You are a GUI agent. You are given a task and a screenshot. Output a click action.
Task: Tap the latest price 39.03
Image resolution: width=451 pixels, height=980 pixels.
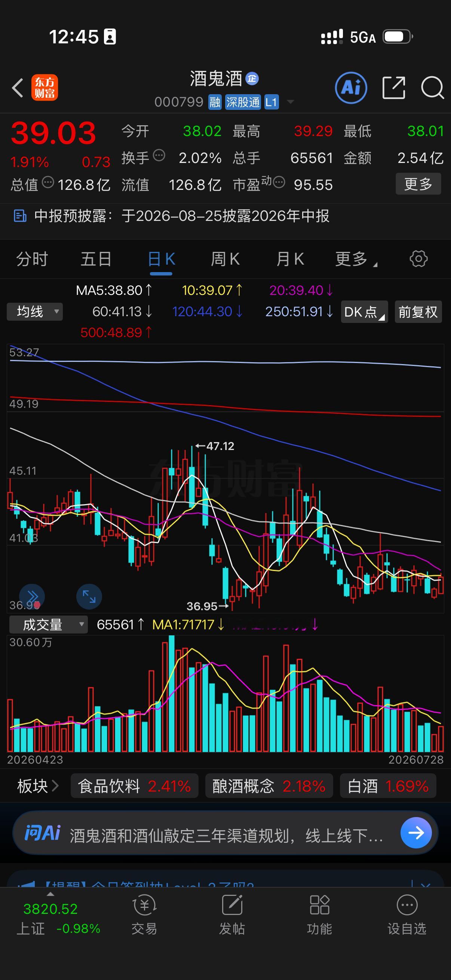[53, 133]
